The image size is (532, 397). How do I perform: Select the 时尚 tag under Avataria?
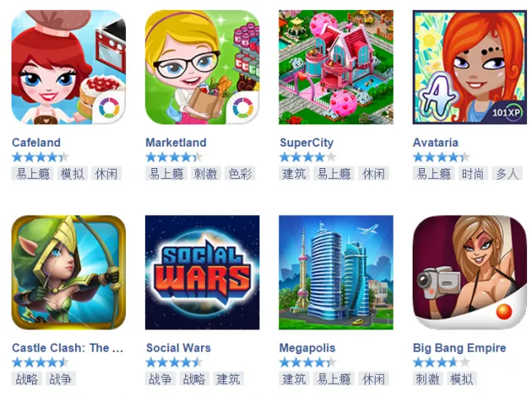[473, 174]
